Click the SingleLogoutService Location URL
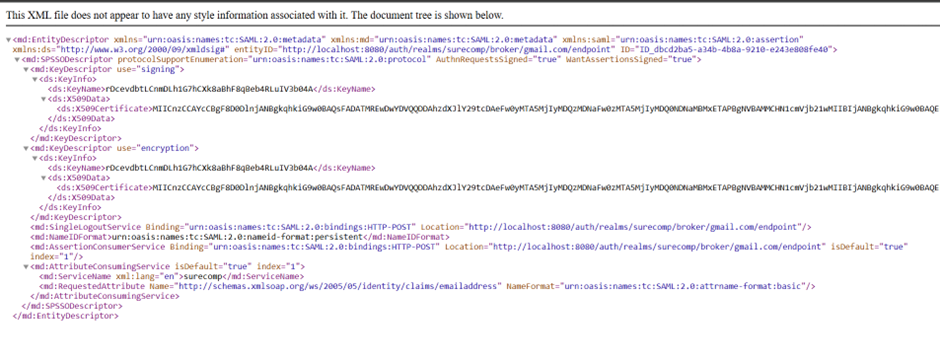The height and width of the screenshot is (363, 940). tap(632, 227)
